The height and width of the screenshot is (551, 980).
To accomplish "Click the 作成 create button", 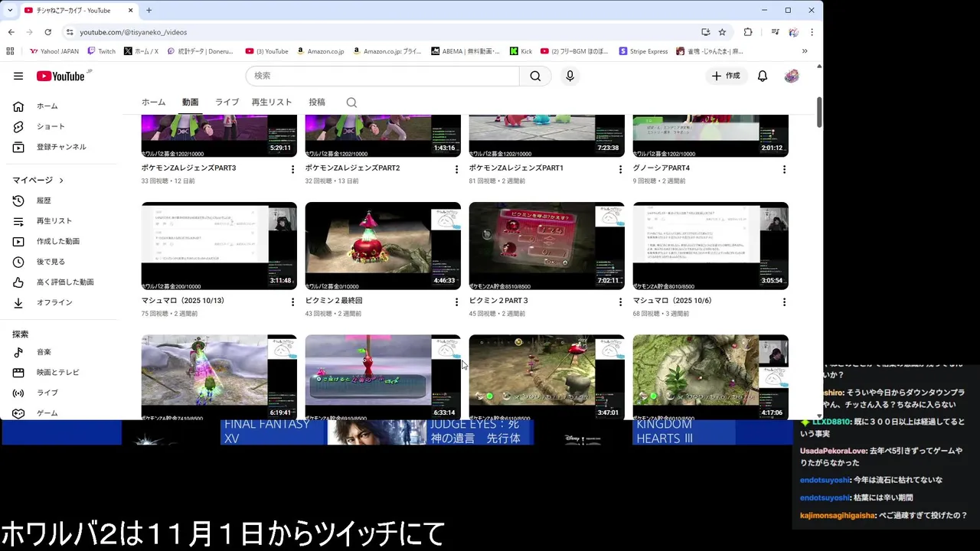I will click(726, 76).
